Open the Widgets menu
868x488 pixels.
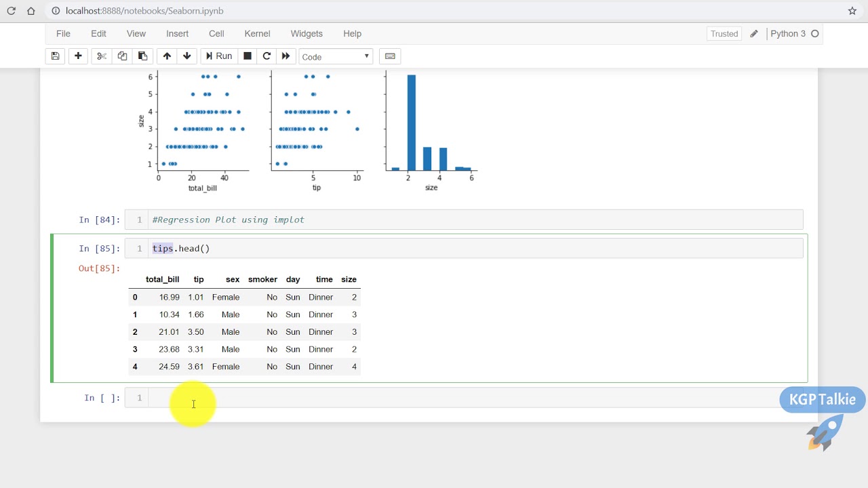307,33
